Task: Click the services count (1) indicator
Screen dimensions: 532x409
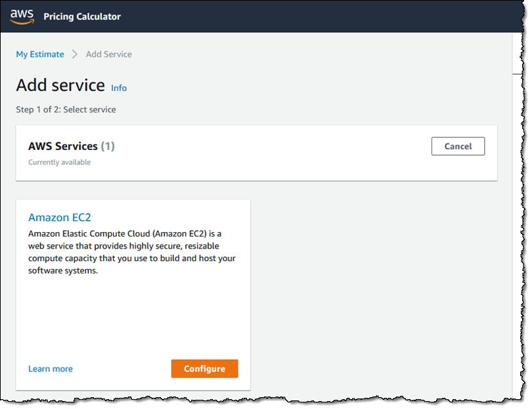Action: tap(108, 146)
